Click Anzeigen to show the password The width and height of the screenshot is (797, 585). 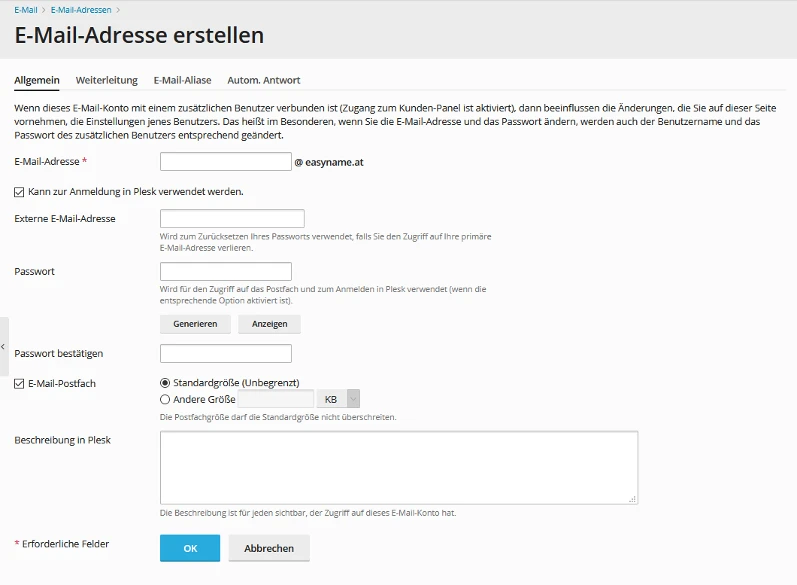point(269,324)
